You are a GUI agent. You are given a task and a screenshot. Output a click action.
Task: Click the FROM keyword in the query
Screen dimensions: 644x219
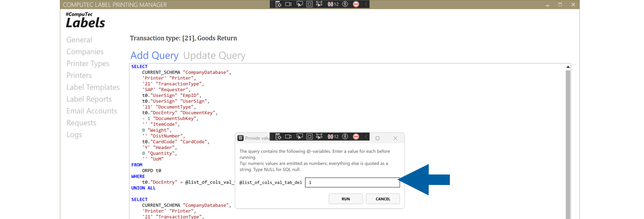pyautogui.click(x=137, y=165)
